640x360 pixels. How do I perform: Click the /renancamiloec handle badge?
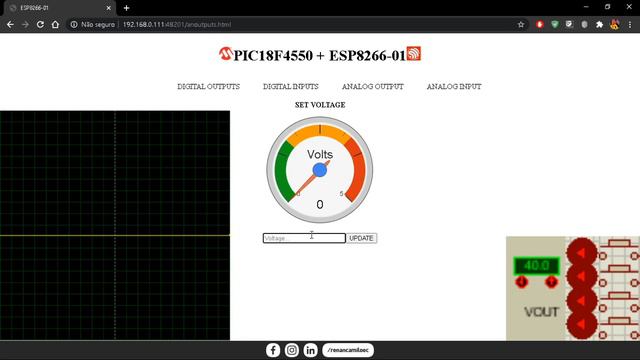(x=348, y=350)
